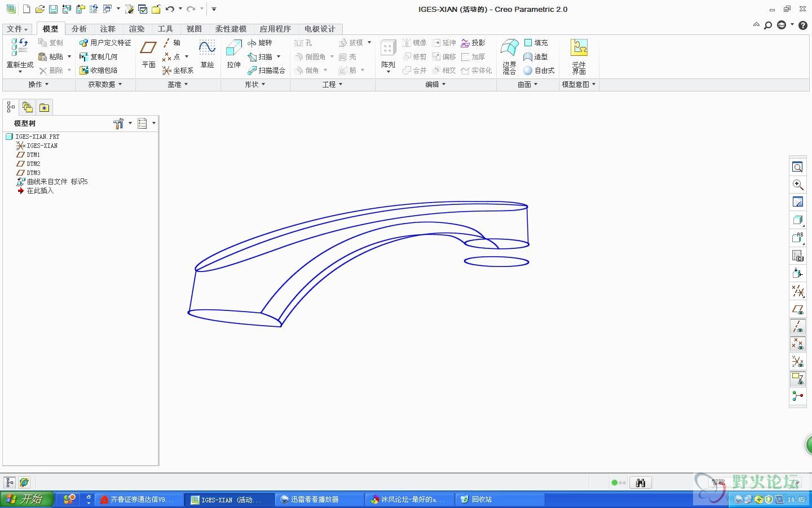Switch to the View (视图) tab
Image resolution: width=812 pixels, height=508 pixels.
coord(194,29)
